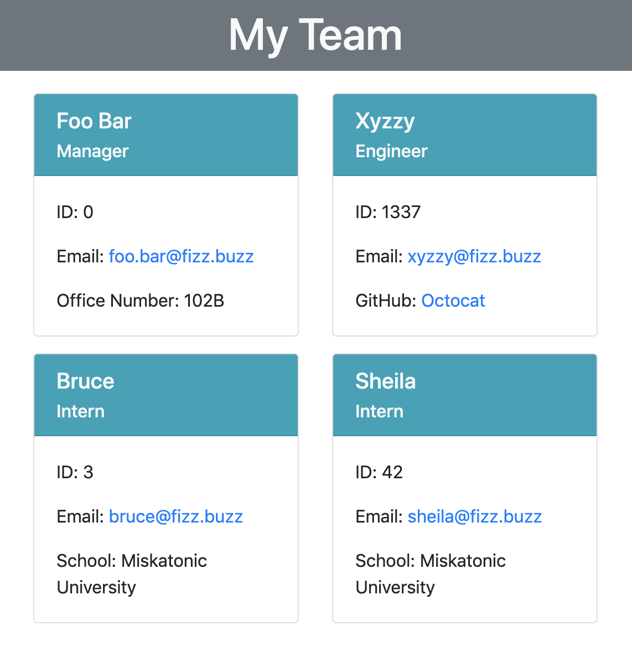Select the Bruce card name

click(85, 381)
